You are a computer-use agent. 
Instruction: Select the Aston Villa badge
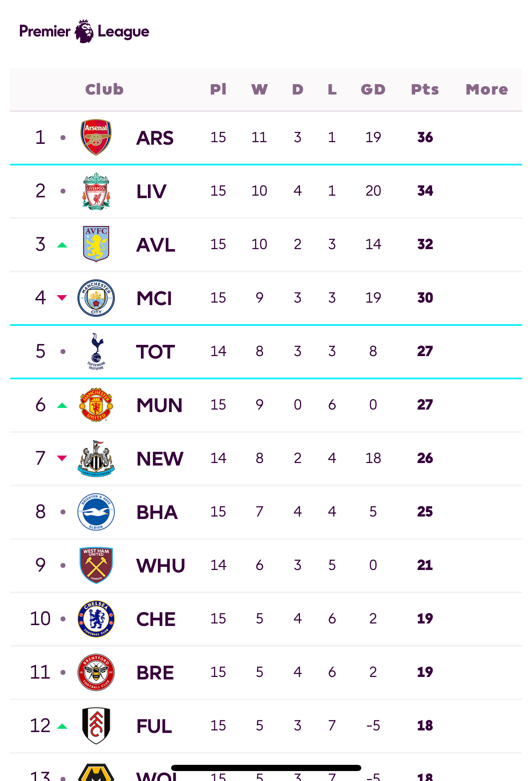pyautogui.click(x=95, y=245)
